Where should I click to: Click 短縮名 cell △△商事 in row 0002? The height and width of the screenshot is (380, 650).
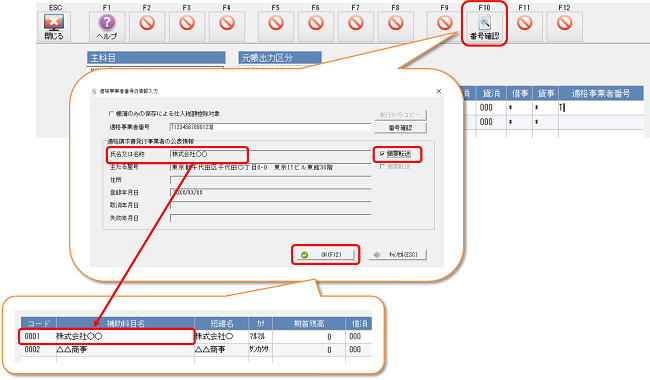click(x=221, y=350)
